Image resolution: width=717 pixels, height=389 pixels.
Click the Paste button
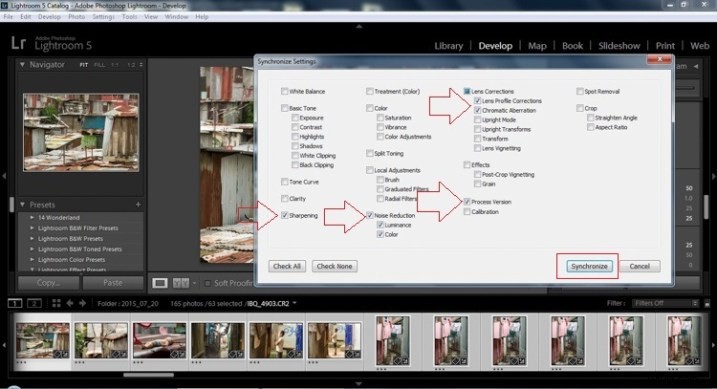[112, 283]
